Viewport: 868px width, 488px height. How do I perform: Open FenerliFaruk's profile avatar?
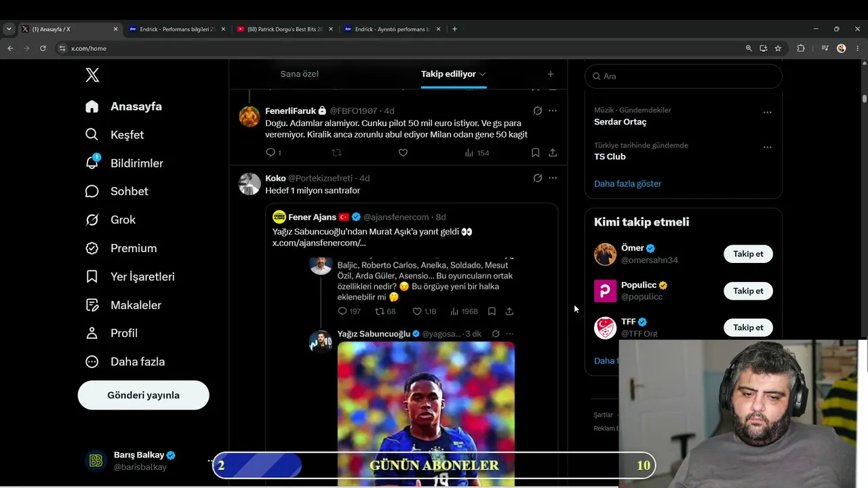point(250,117)
